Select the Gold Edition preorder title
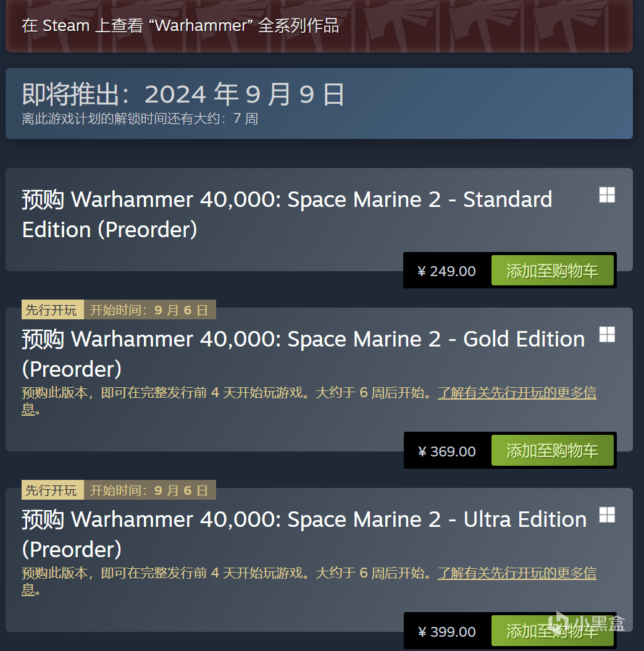 [x=303, y=354]
